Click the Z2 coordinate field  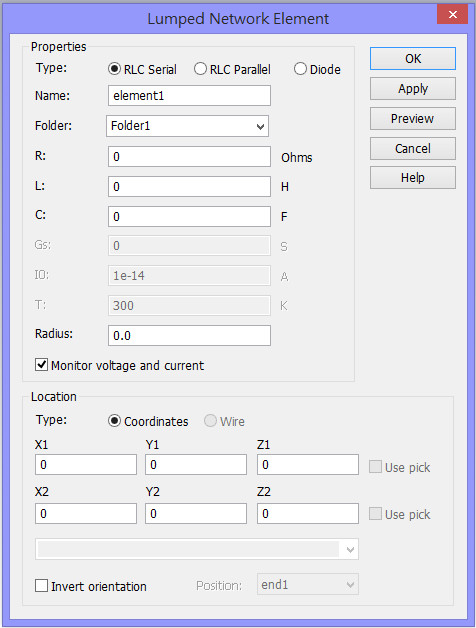tap(308, 513)
